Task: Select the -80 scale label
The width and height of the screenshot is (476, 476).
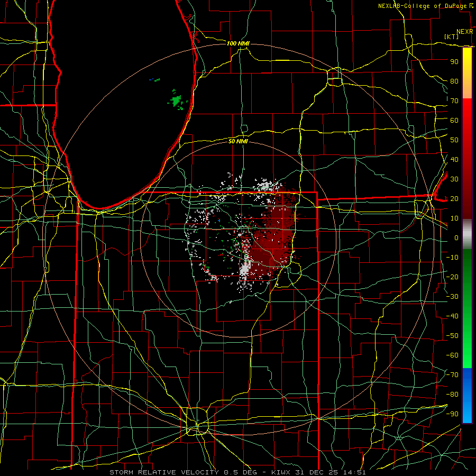Action: pos(452,395)
